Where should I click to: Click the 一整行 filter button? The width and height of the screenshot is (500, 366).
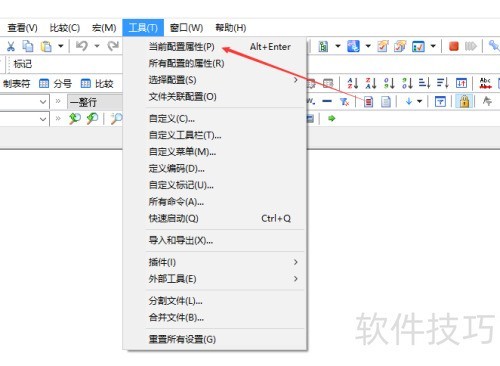click(95, 102)
